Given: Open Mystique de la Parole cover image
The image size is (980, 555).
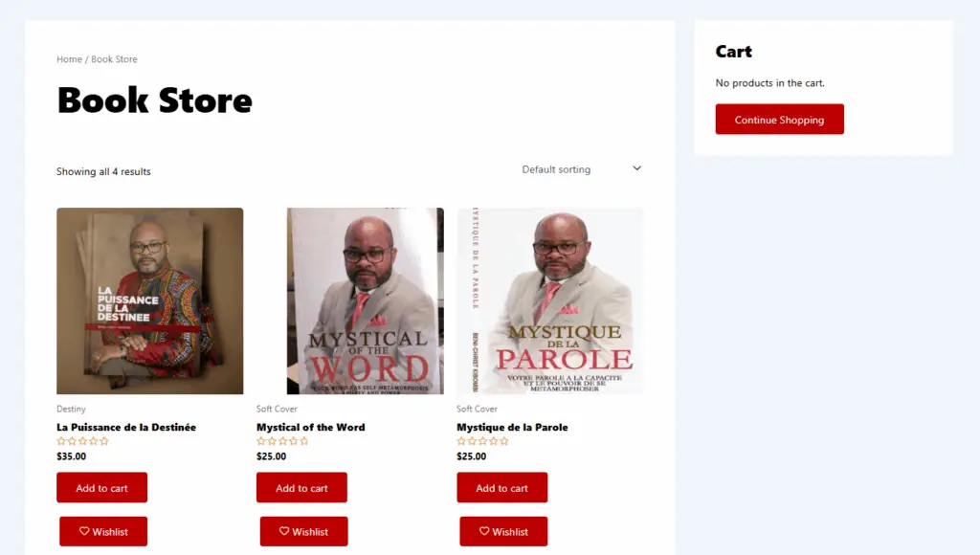Looking at the screenshot, I should pos(550,301).
